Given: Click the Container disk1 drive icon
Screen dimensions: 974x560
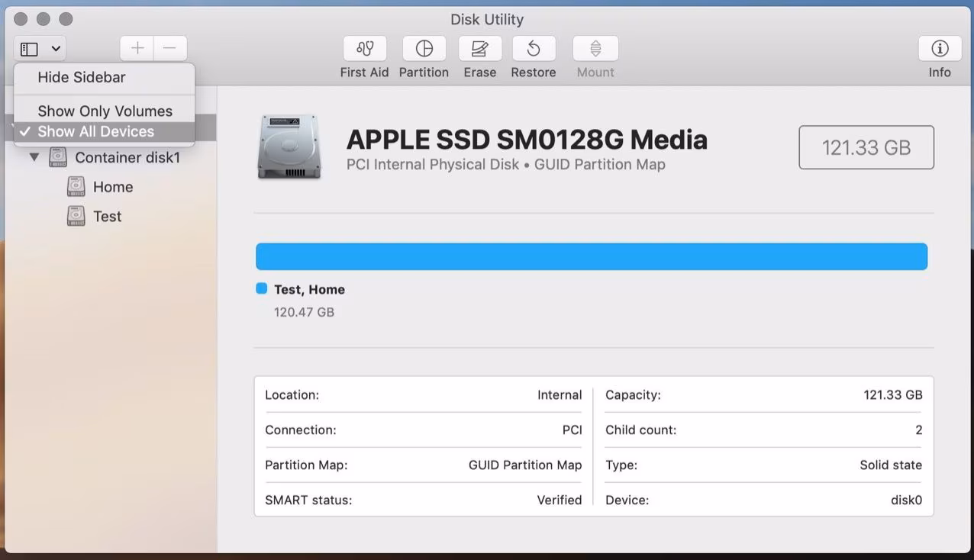Looking at the screenshot, I should point(58,157).
